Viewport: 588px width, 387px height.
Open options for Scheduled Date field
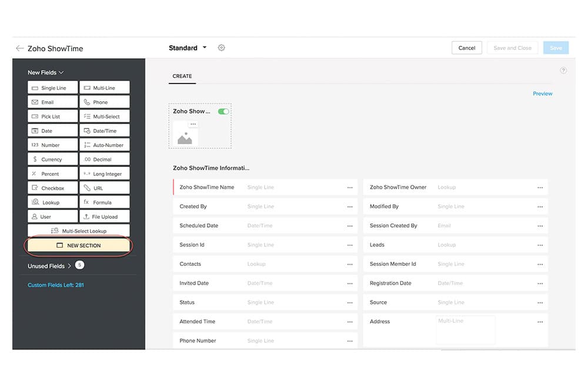(350, 226)
